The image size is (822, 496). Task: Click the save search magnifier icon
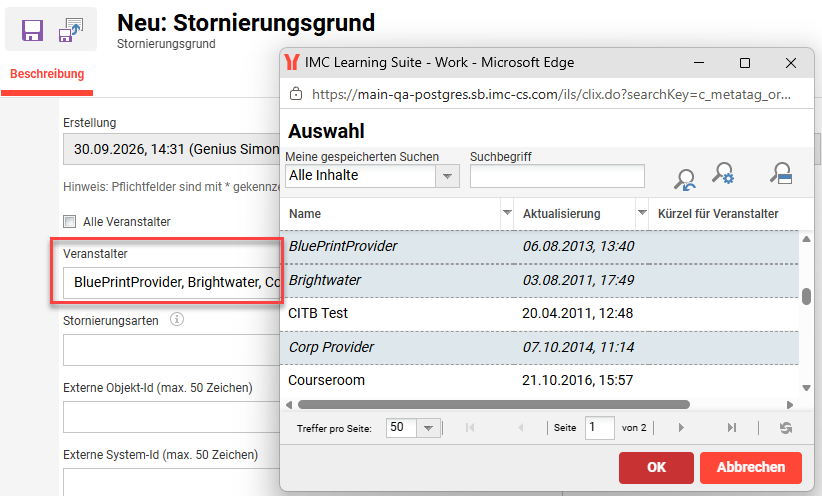click(781, 173)
